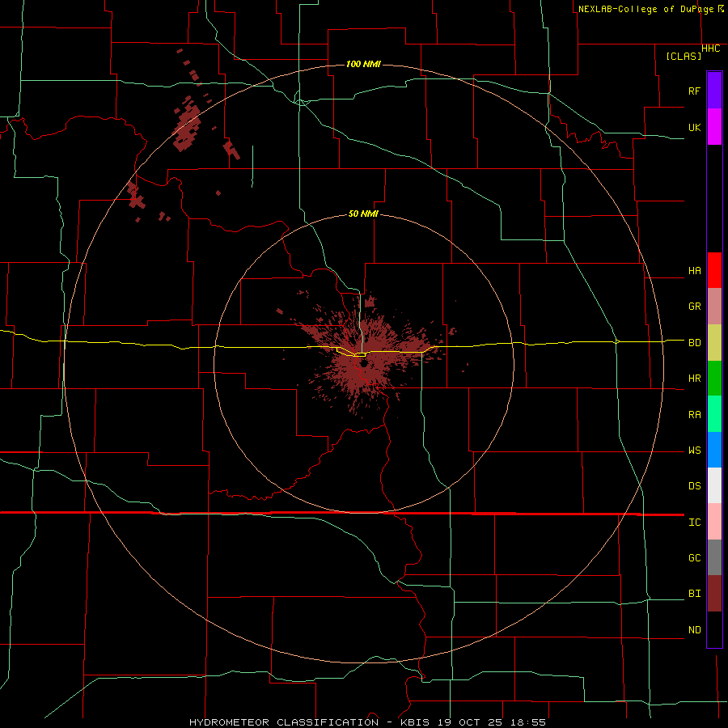
Task: Click the purple RF swatch in legend
Action: (714, 91)
